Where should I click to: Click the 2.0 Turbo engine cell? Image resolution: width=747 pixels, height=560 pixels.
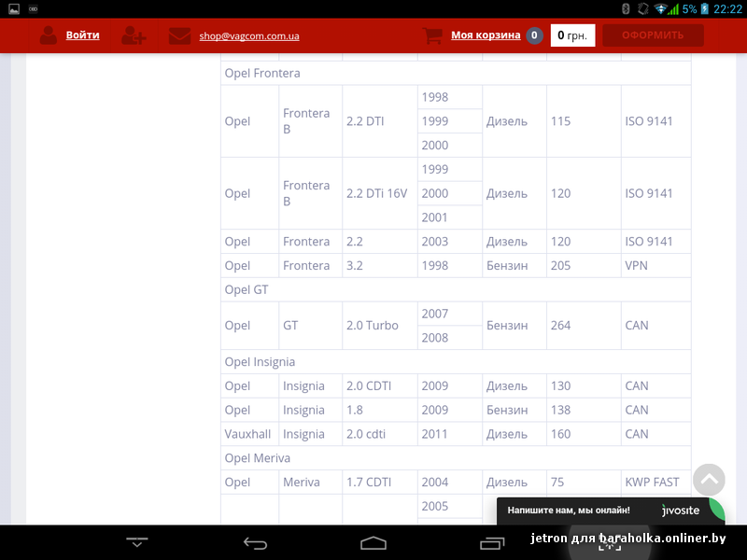tap(380, 326)
